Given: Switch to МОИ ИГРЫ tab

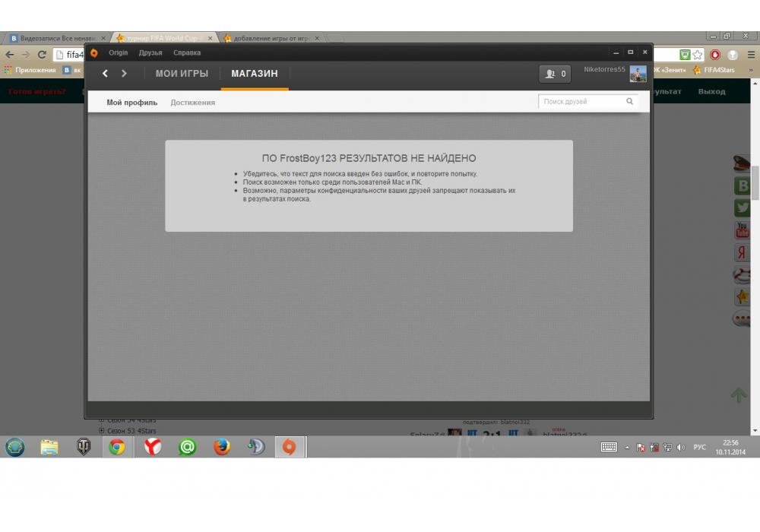Looking at the screenshot, I should pos(182,74).
